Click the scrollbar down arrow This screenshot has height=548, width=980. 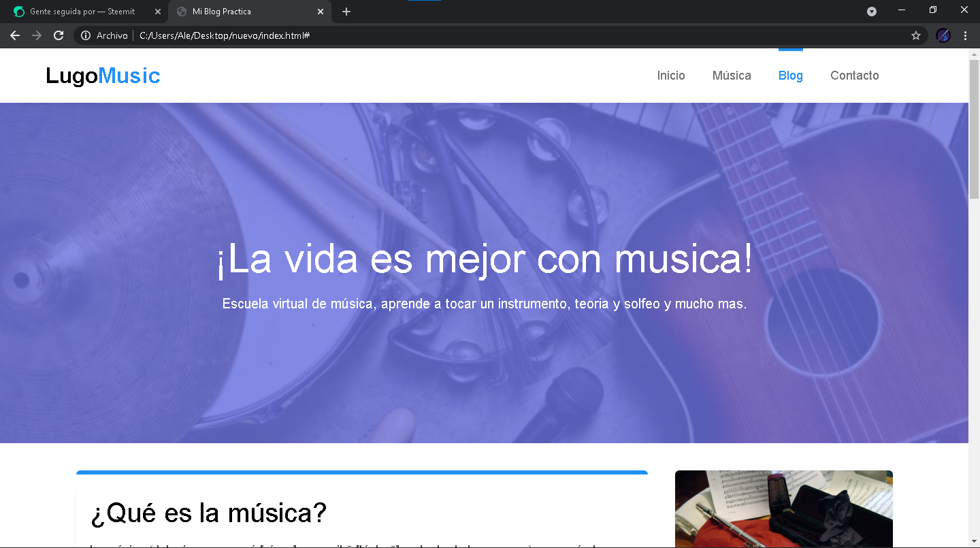click(974, 542)
